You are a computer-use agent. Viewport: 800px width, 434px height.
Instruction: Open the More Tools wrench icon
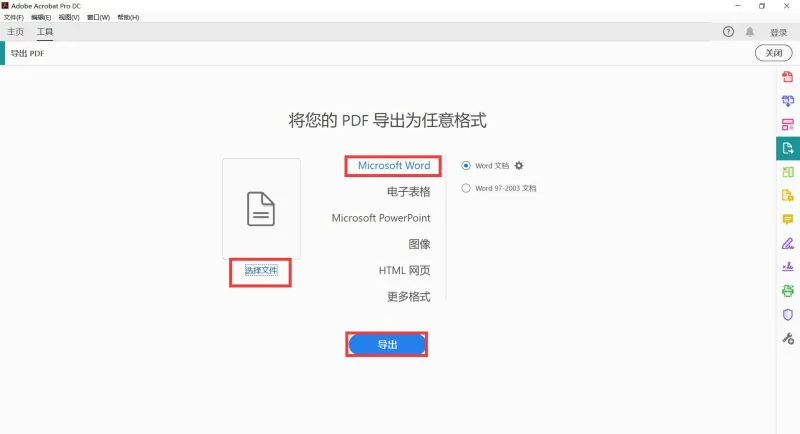click(787, 338)
